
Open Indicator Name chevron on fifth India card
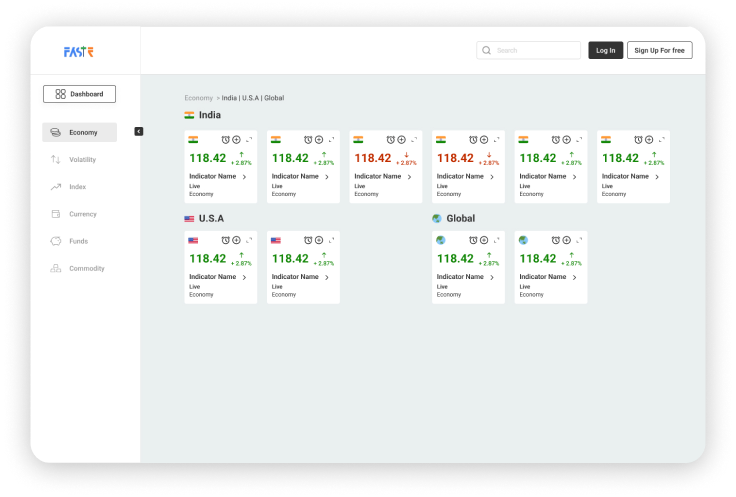click(x=575, y=177)
